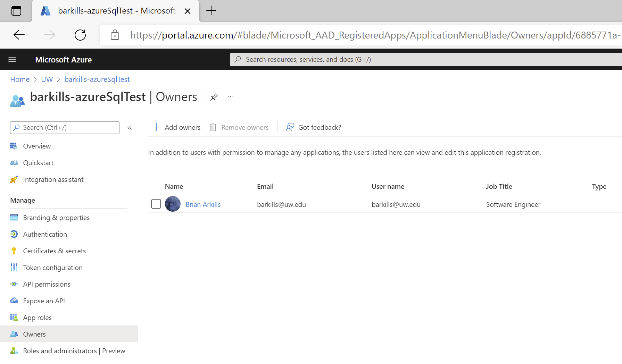The image size is (622, 364).
Task: Click Got feedback? button
Action: [x=313, y=127]
